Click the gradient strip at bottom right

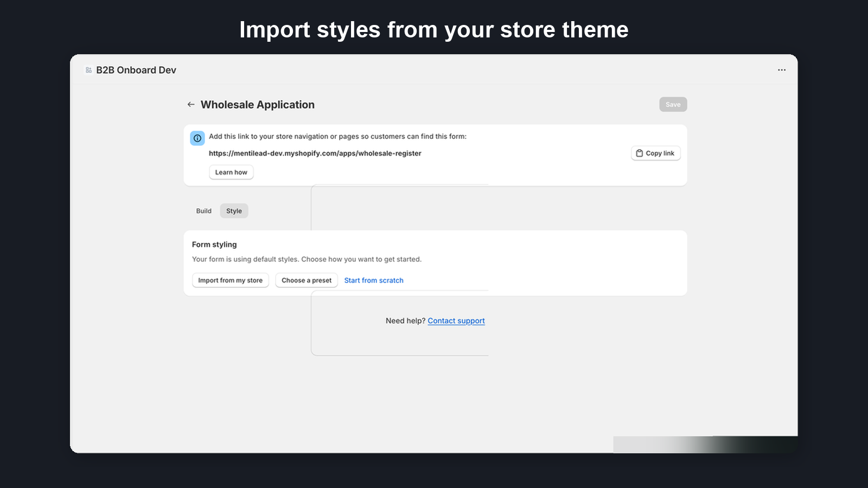click(x=705, y=443)
